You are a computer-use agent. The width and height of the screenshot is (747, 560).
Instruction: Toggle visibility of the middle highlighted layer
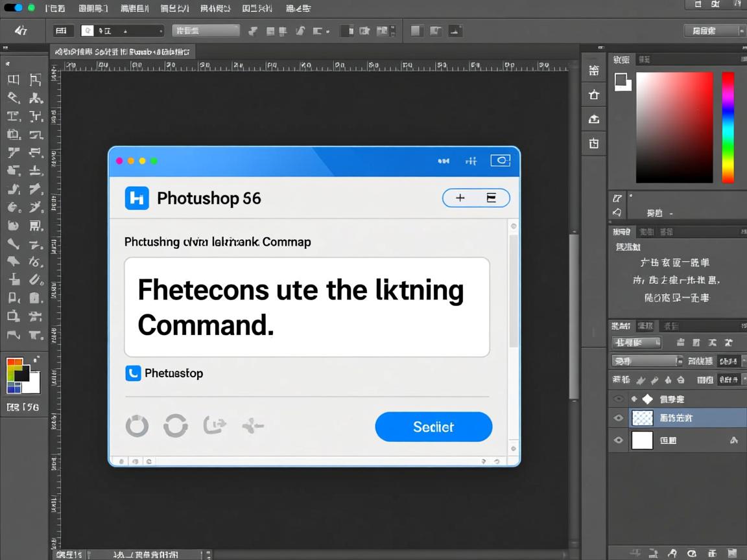tap(619, 417)
